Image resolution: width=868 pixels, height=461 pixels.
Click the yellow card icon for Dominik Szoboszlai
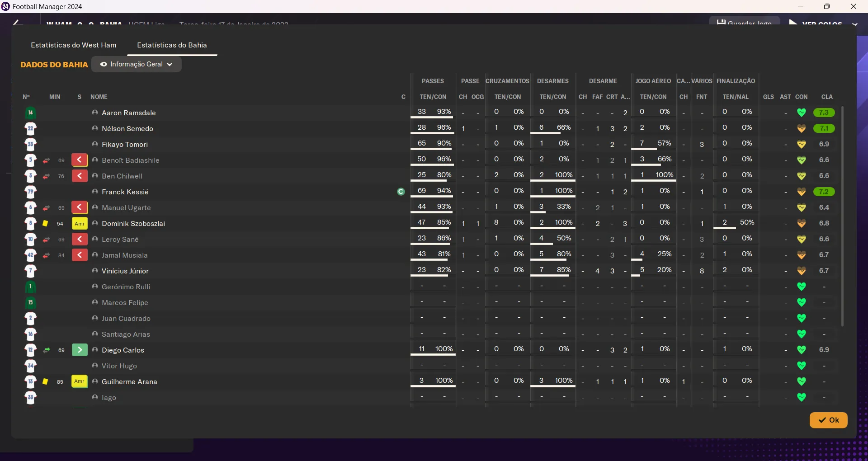(45, 223)
